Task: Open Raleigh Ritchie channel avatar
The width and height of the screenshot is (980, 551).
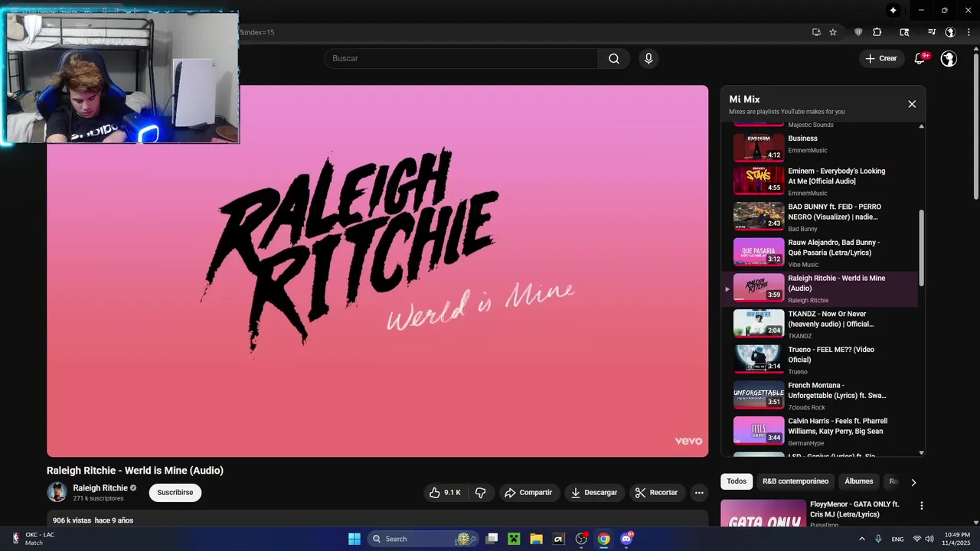Action: click(x=57, y=492)
